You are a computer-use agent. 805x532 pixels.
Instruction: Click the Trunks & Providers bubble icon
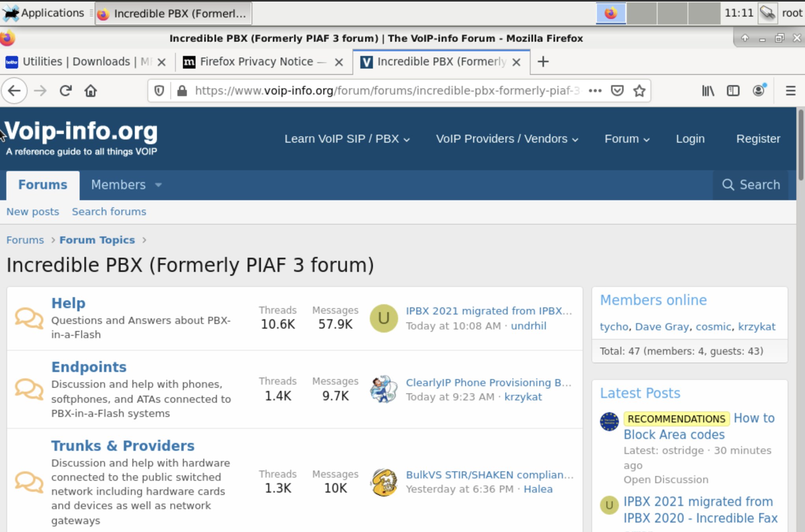coord(29,482)
